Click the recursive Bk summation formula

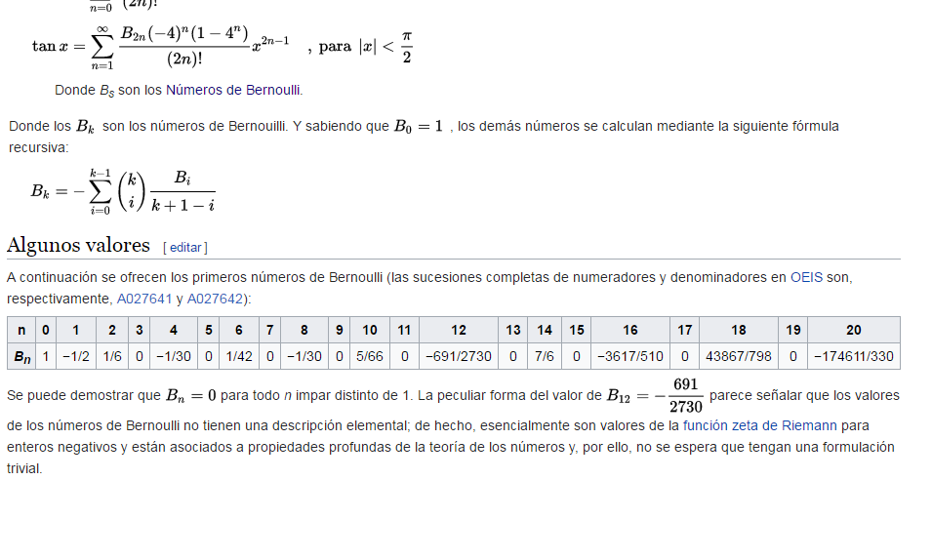(123, 191)
